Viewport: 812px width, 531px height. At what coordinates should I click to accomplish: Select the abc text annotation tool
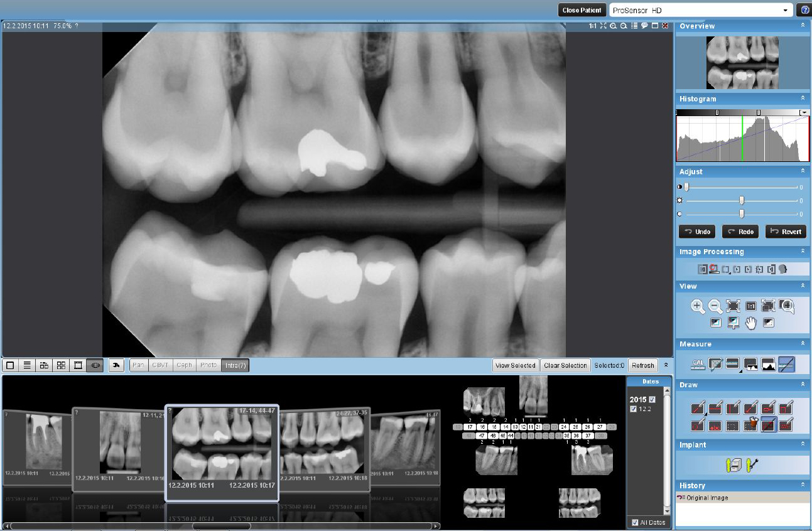715,426
